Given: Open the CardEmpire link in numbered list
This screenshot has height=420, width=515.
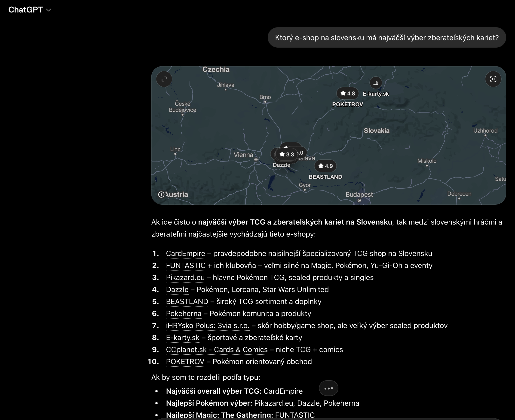Looking at the screenshot, I should (x=185, y=253).
